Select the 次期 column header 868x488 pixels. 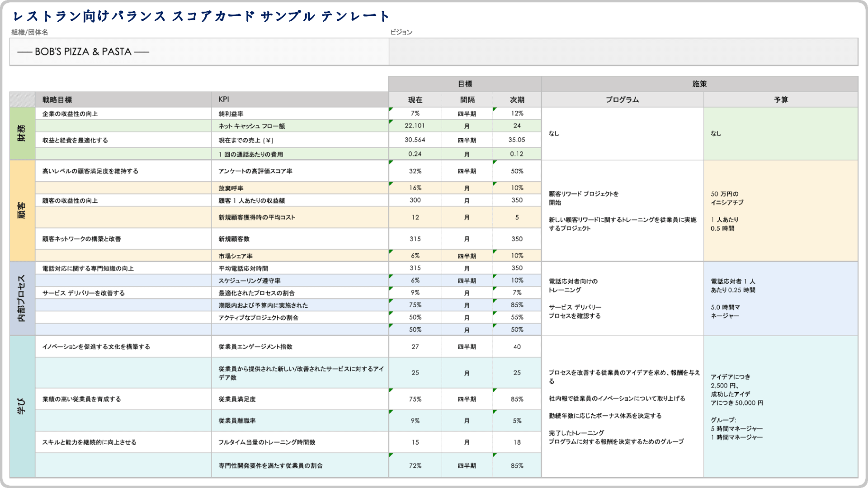click(x=517, y=99)
